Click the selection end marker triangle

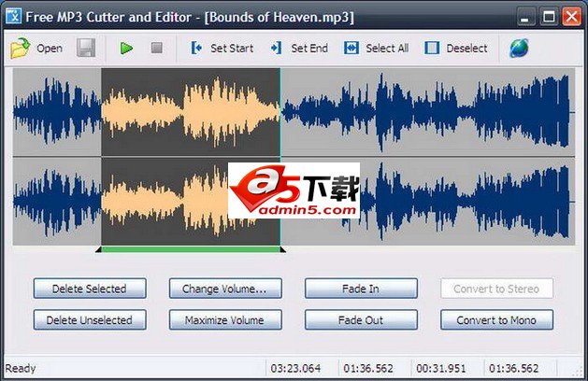click(x=283, y=249)
